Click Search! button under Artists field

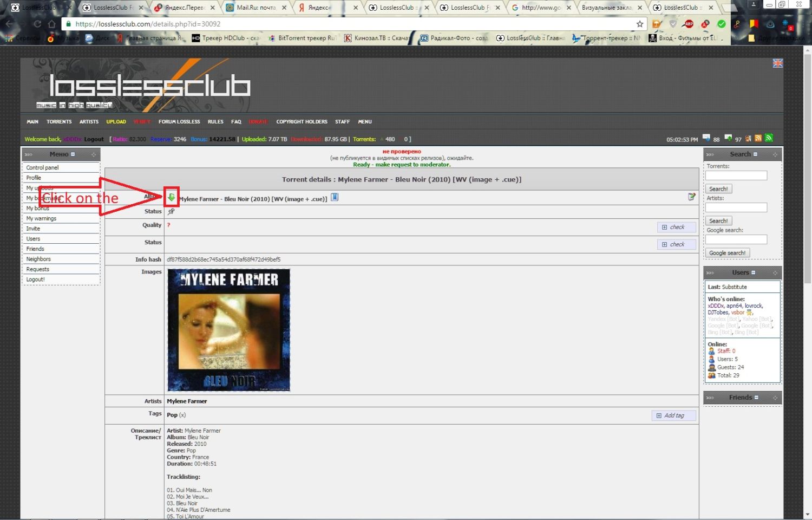718,221
